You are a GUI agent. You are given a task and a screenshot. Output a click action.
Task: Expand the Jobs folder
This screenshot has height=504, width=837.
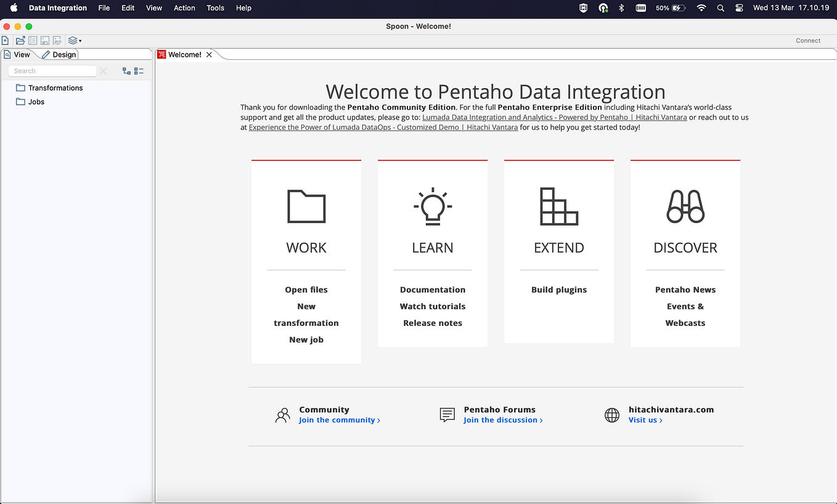click(36, 102)
